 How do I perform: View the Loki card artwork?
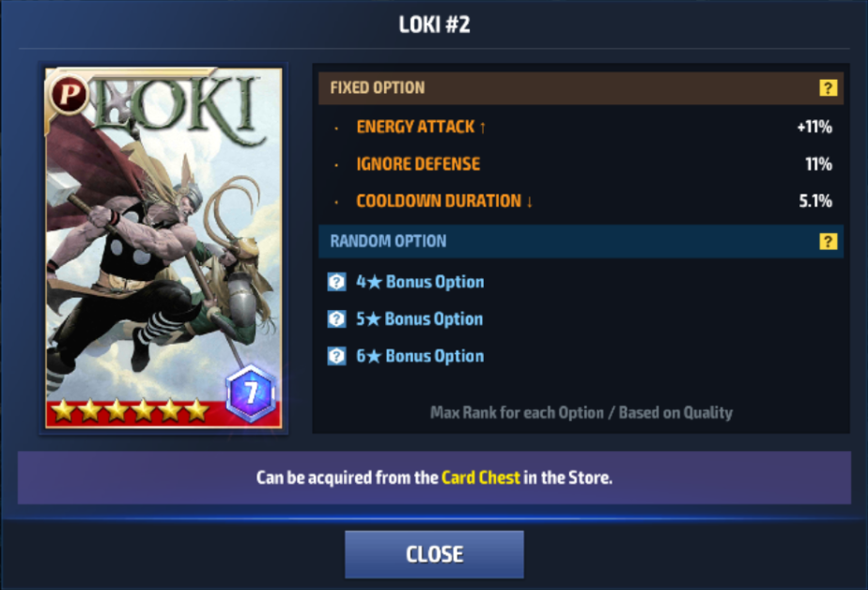tap(163, 248)
